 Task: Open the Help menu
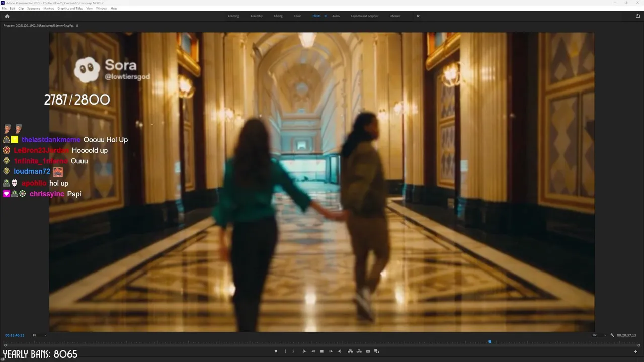(x=114, y=8)
